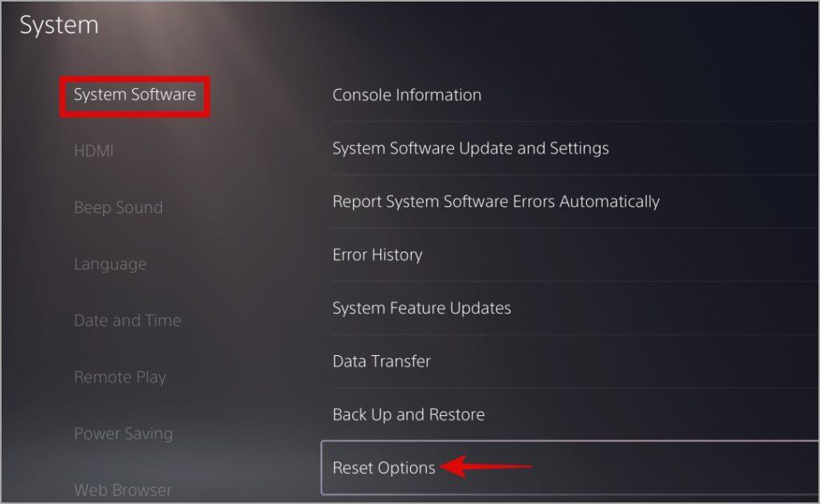Open the HDMI settings category
Image resolution: width=820 pixels, height=504 pixels.
point(94,151)
